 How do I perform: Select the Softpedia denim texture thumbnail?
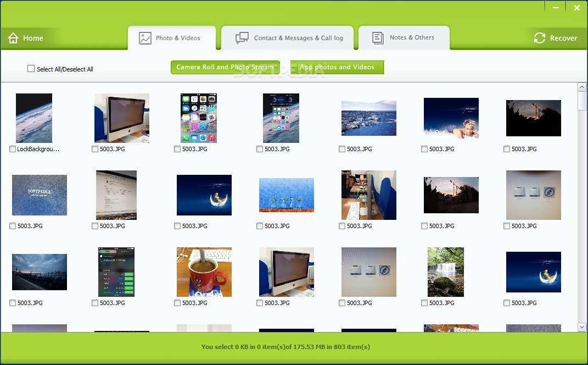pyautogui.click(x=40, y=195)
